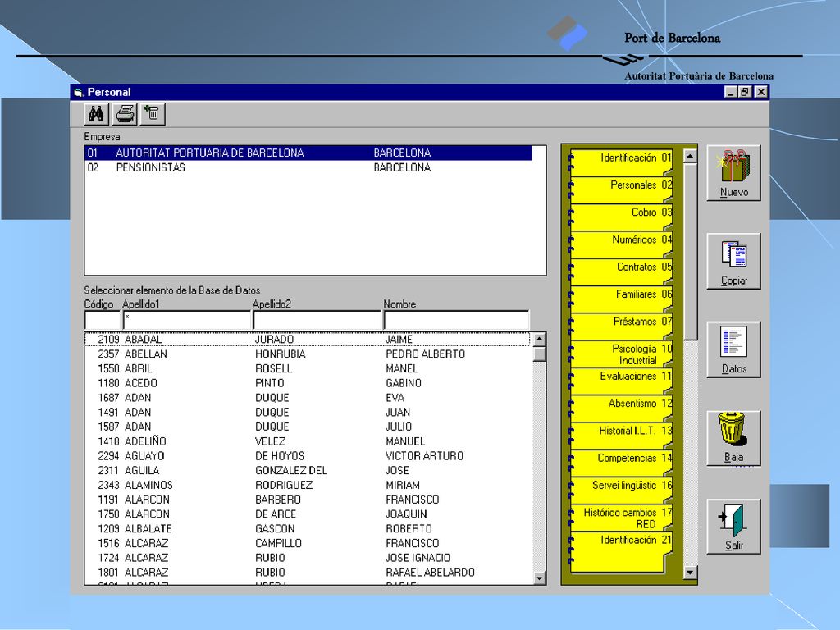Select employee 1180 ACEDO PINTO
The image size is (840, 630).
click(x=308, y=383)
